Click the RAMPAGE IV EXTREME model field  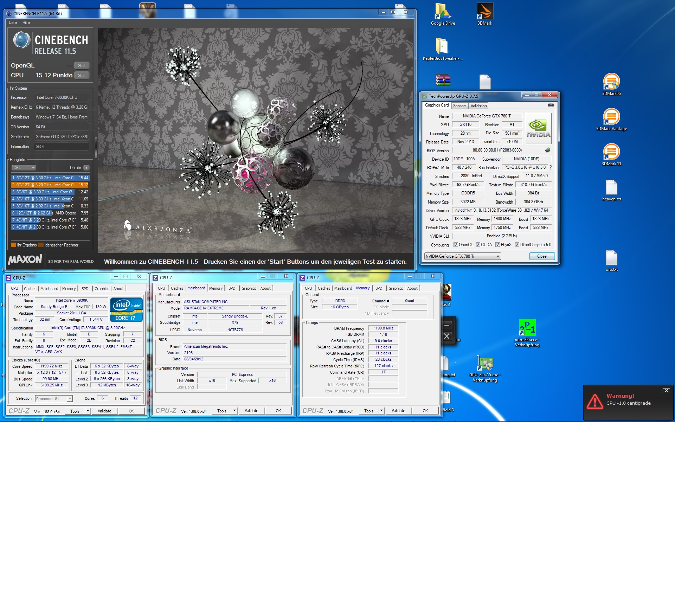(216, 308)
